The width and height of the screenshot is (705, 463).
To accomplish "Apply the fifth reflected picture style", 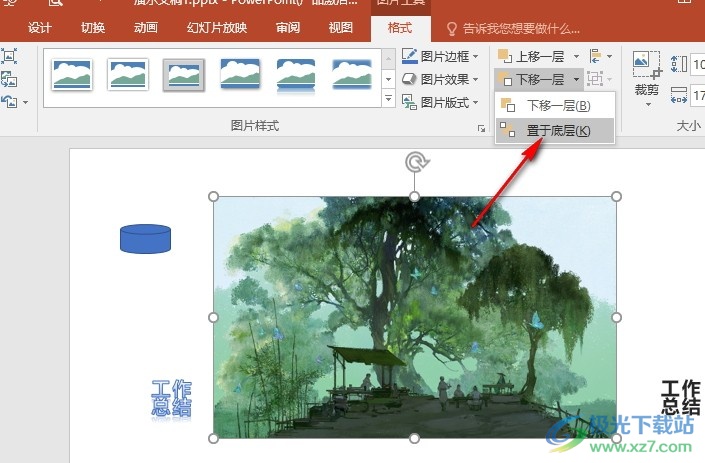I will (296, 75).
